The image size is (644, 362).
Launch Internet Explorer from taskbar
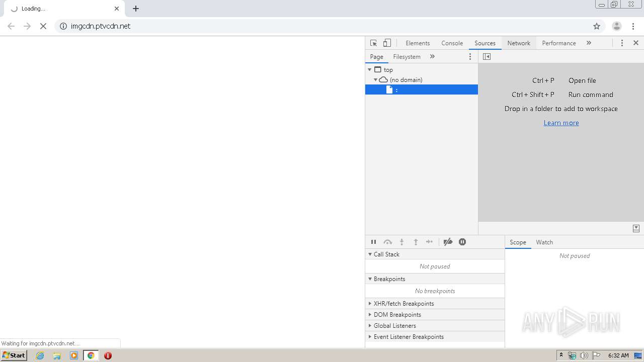click(40, 355)
